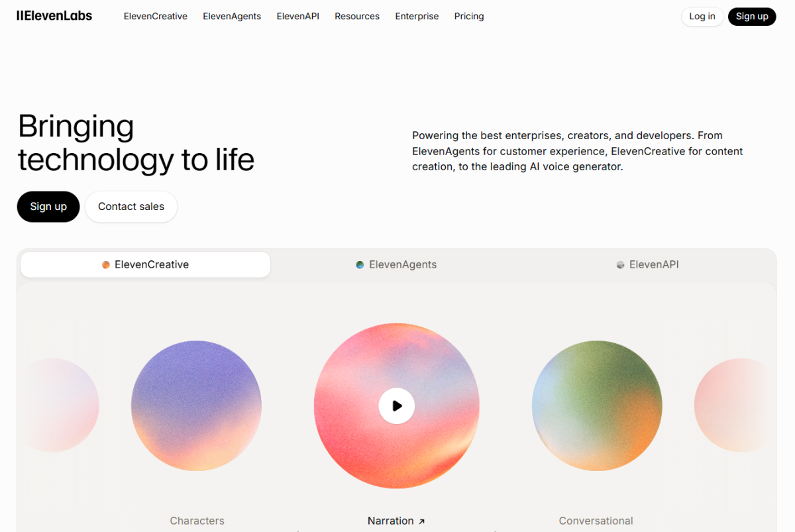
Task: Click the Log in button
Action: pos(702,17)
